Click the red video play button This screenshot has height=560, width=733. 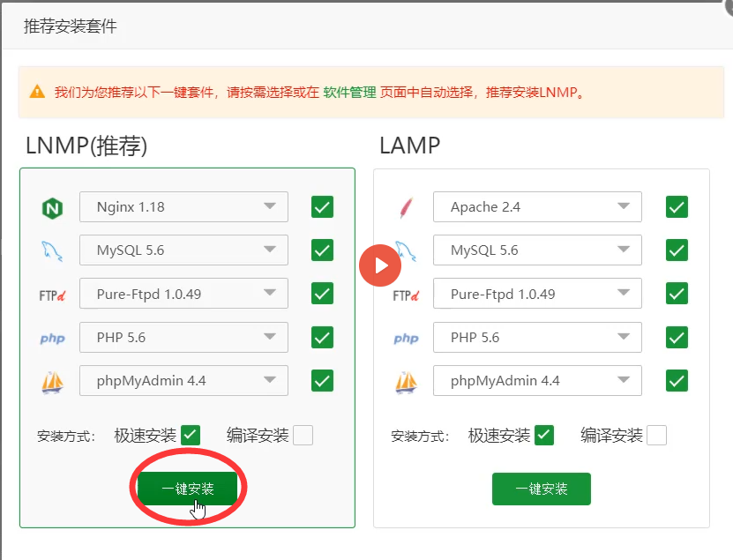click(x=380, y=265)
